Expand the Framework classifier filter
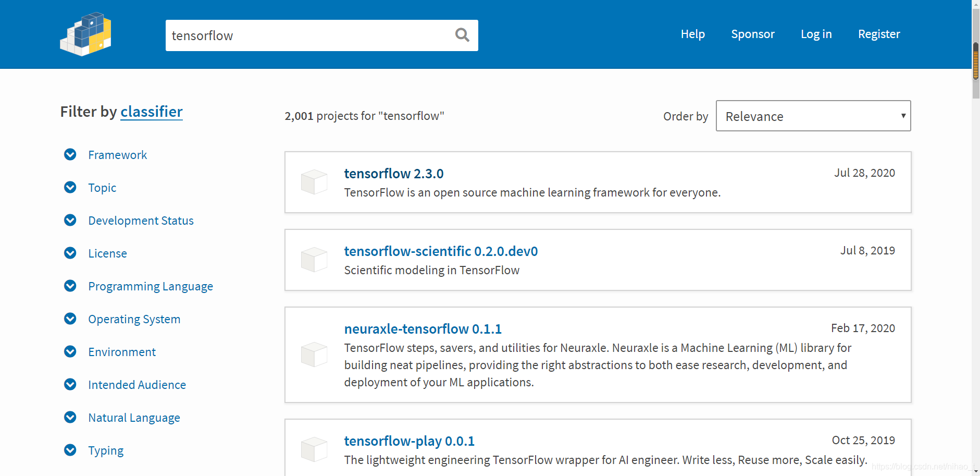Image resolution: width=980 pixels, height=476 pixels. tap(117, 155)
